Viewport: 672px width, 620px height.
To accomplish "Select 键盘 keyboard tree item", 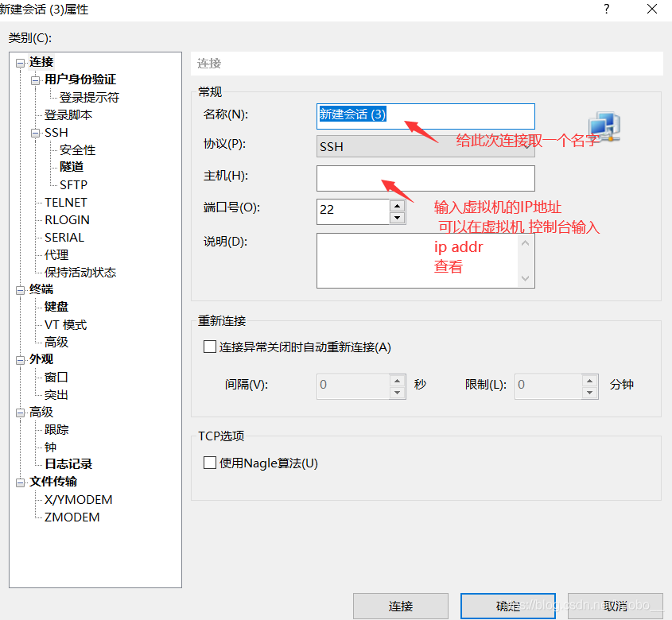I will (56, 307).
